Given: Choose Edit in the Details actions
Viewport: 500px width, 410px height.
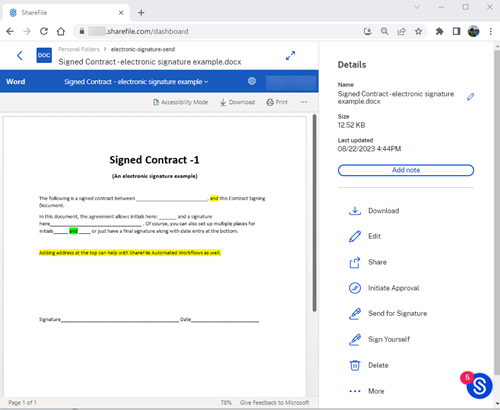Looking at the screenshot, I should pos(365,236).
